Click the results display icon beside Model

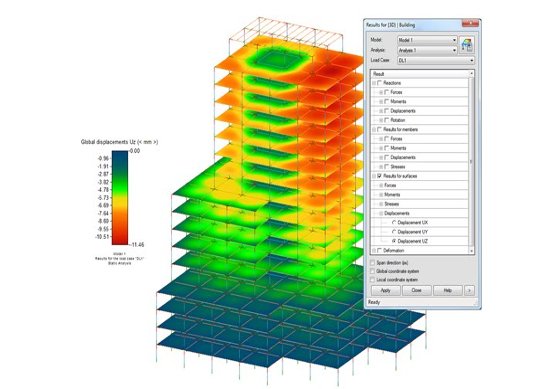pos(467,46)
